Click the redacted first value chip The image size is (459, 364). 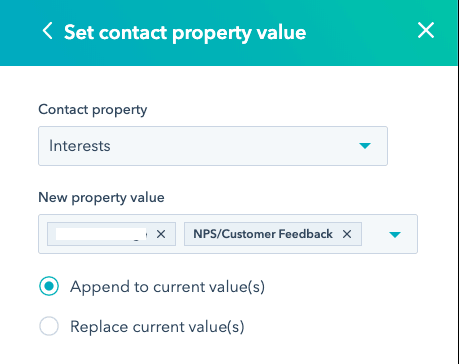click(x=111, y=234)
